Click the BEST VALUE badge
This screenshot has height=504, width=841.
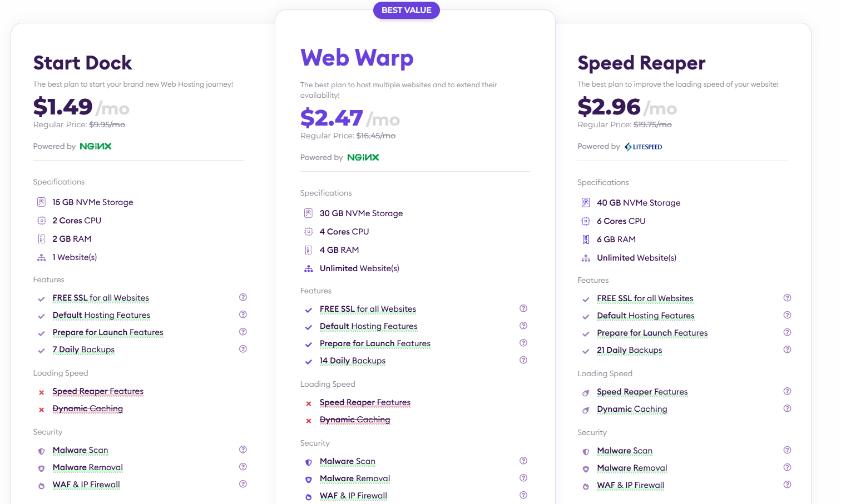pos(406,10)
